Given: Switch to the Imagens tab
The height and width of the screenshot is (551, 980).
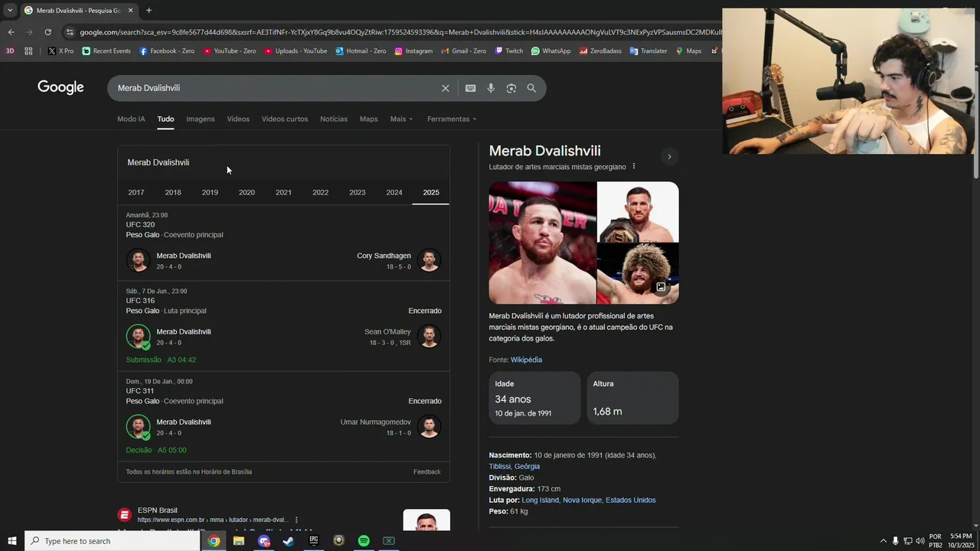Looking at the screenshot, I should 201,119.
